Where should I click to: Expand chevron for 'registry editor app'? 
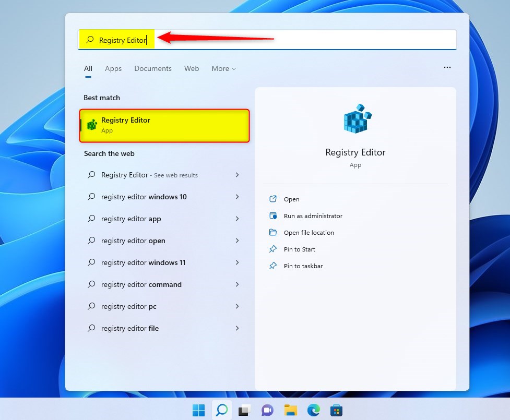(237, 219)
